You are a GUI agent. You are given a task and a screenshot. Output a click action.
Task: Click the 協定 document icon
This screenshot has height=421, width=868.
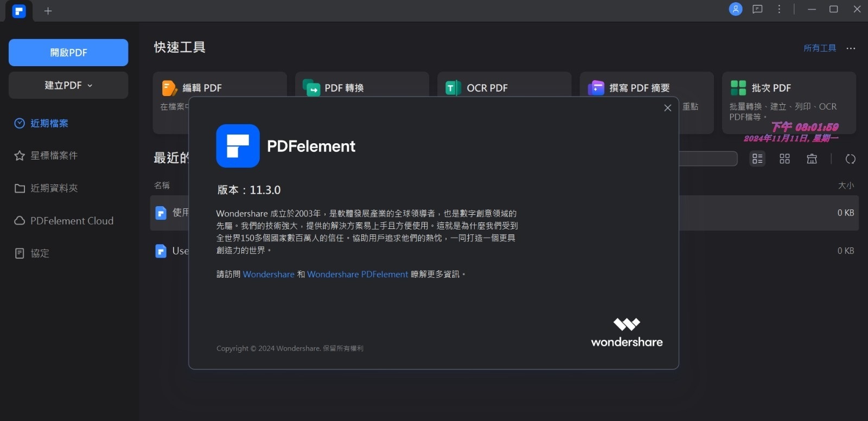point(20,253)
